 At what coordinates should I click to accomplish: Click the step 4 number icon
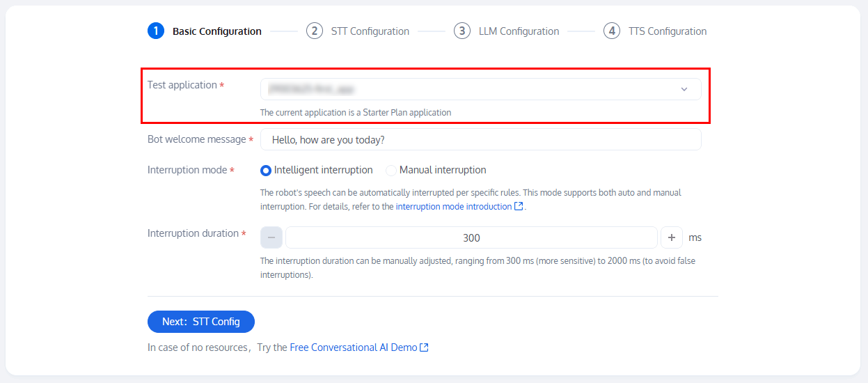pyautogui.click(x=612, y=31)
